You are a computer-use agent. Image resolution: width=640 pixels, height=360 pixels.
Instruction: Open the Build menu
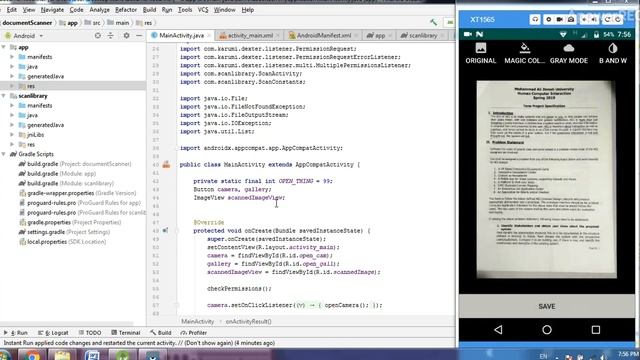point(149,9)
